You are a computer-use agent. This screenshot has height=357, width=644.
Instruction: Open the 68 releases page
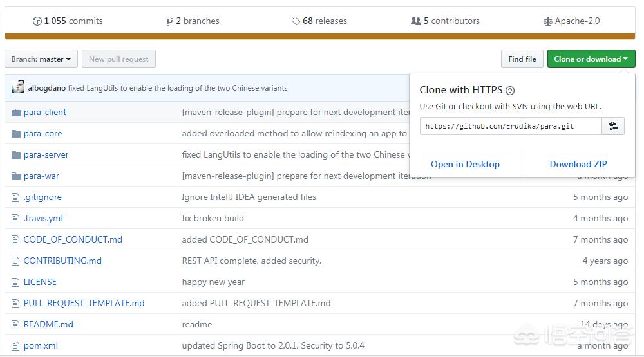coord(319,21)
